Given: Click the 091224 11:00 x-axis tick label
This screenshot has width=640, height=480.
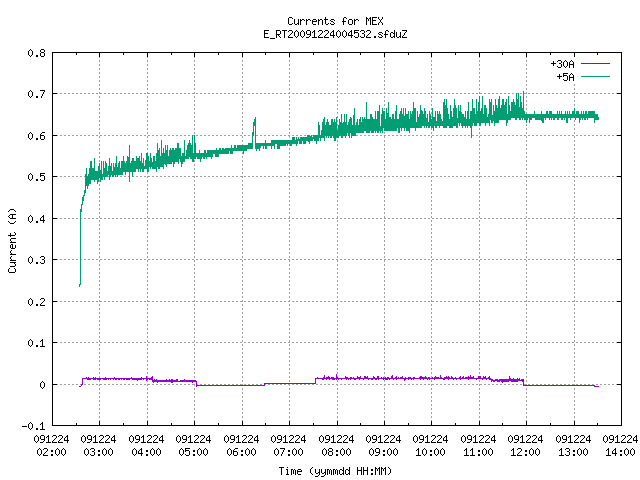Looking at the screenshot, I should point(478,446).
